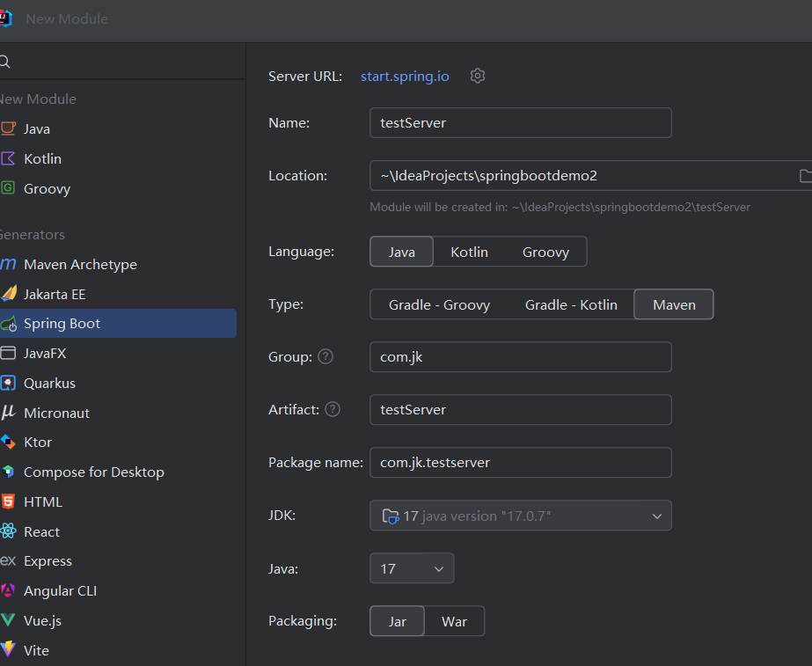Viewport: 812px width, 666px height.
Task: Choose Gradle - Kotlin build type
Action: click(571, 304)
